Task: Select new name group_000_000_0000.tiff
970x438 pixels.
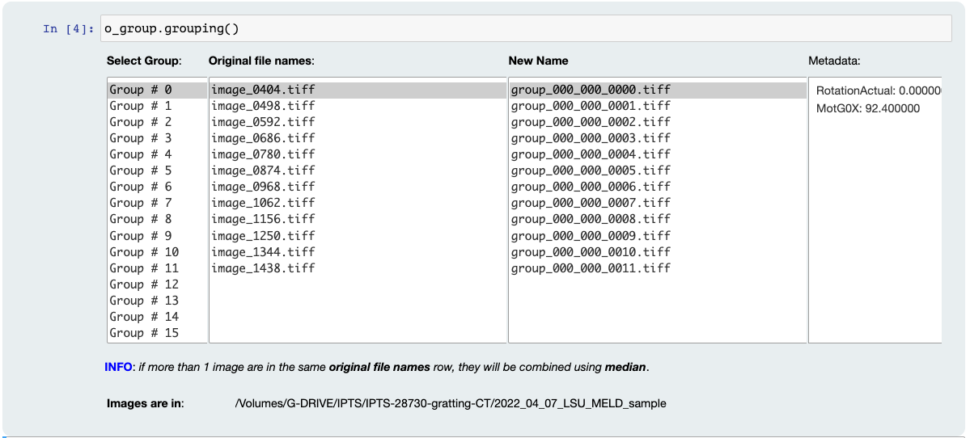Action: coord(590,90)
